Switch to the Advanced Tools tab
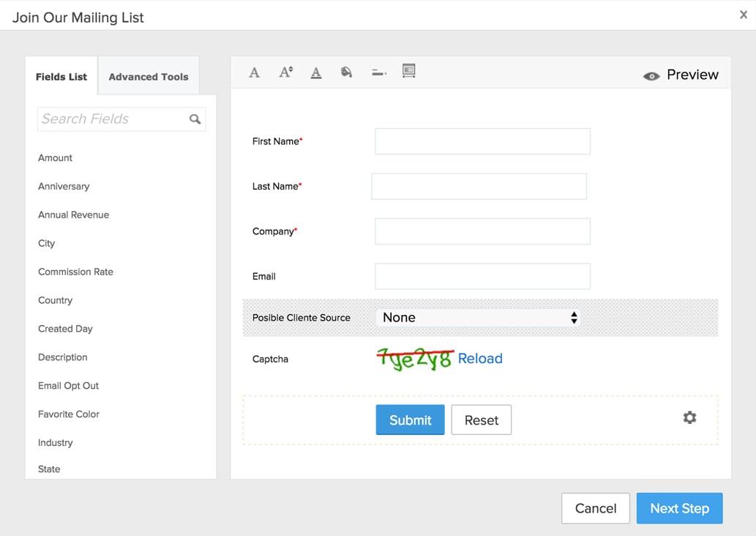756x536 pixels. click(x=149, y=77)
